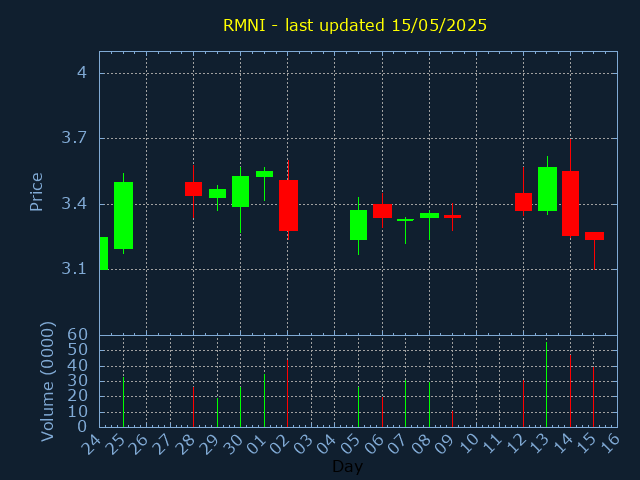Click the chart title RMNI last updated 15/05/2025
This screenshot has width=640, height=480.
(x=355, y=25)
